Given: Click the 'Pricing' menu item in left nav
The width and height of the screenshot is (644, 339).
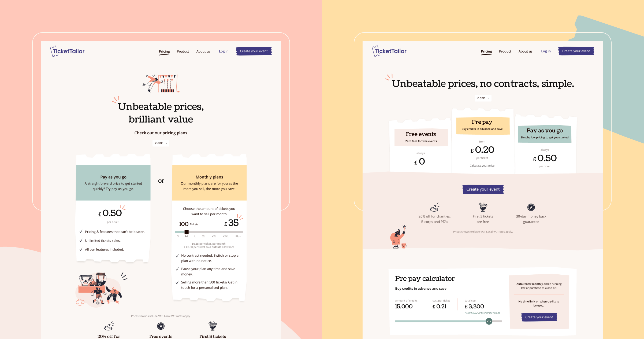Looking at the screenshot, I should click(164, 51).
